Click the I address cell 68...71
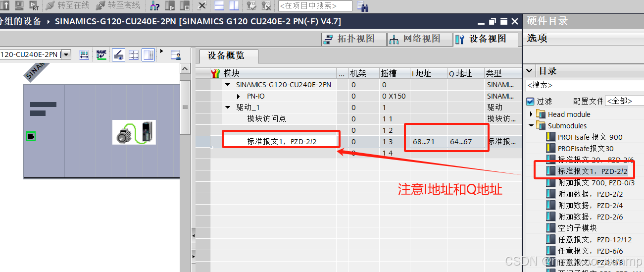 point(428,142)
